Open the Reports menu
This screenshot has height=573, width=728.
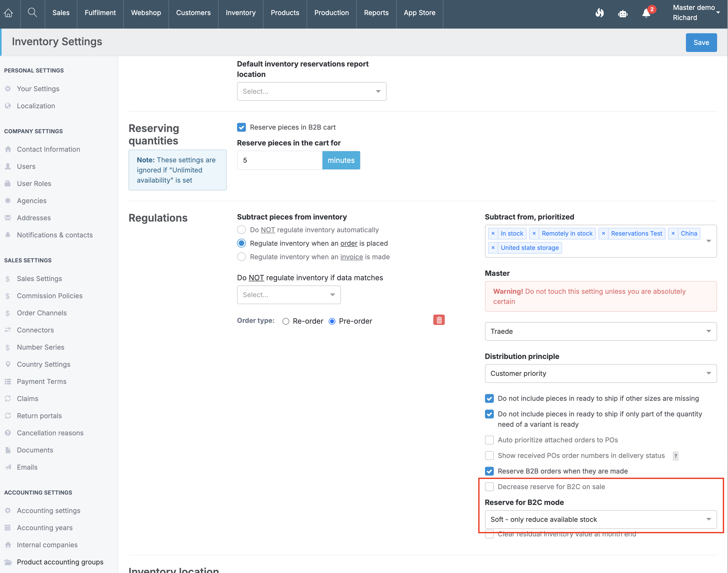376,13
